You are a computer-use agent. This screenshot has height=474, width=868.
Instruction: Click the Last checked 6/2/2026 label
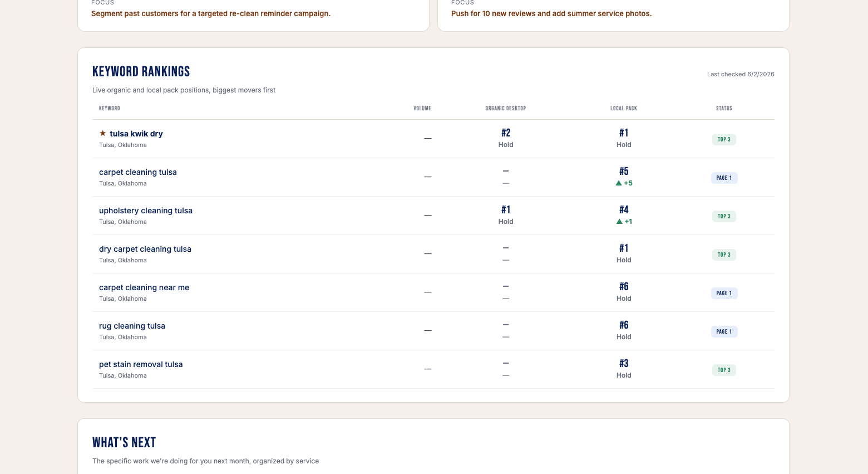[741, 74]
